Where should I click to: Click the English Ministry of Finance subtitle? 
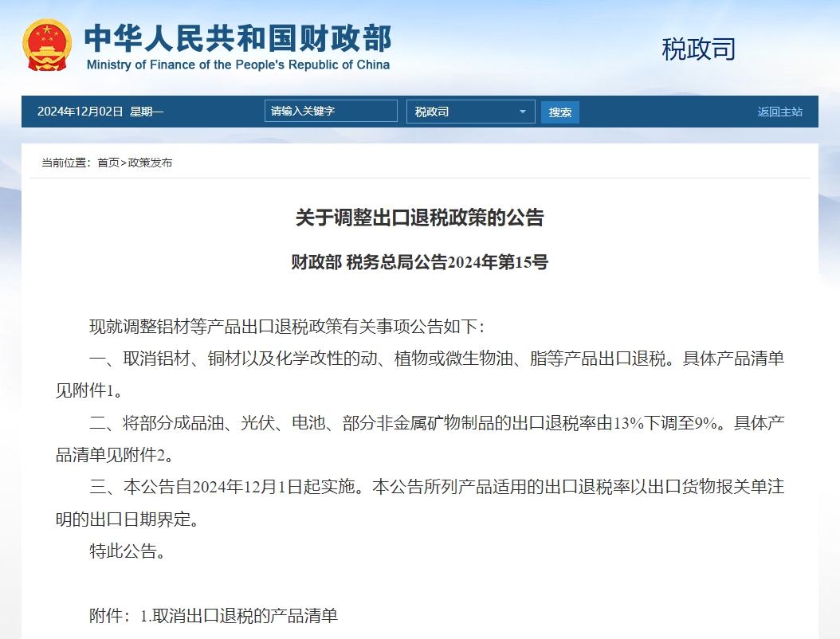[x=237, y=65]
